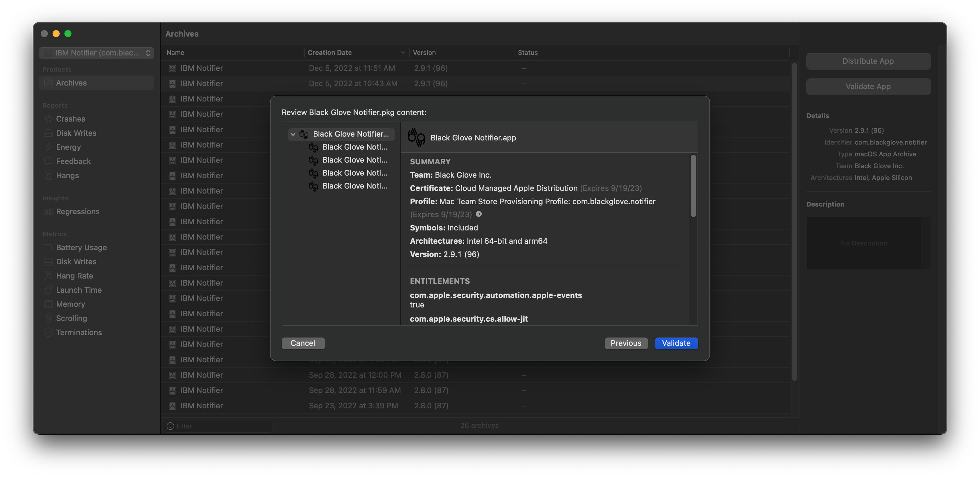
Task: Select the Energy report
Action: pos(68,147)
